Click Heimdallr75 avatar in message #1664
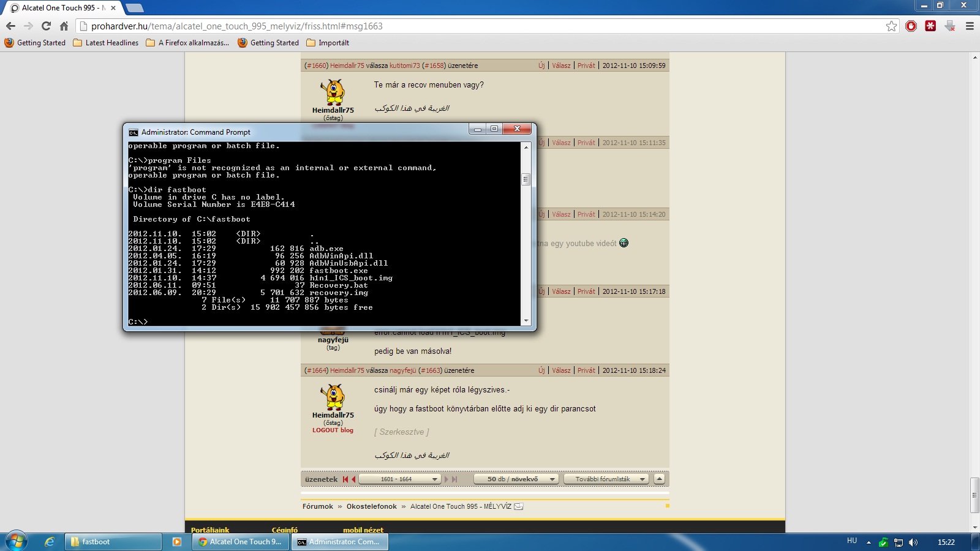Screen dimensions: 980x551 tap(333, 397)
